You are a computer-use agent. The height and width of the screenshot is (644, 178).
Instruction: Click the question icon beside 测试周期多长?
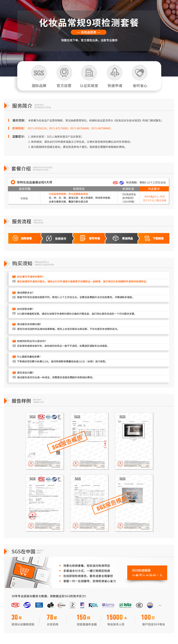pos(14,292)
